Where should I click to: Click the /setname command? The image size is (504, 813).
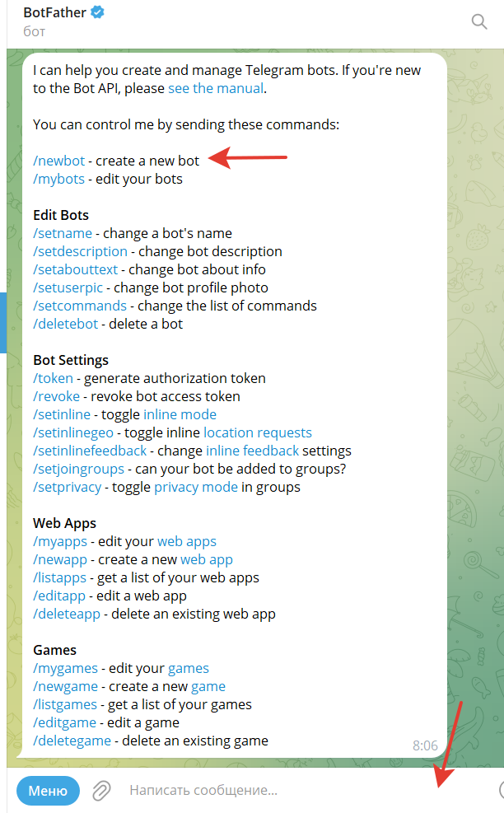click(x=63, y=233)
